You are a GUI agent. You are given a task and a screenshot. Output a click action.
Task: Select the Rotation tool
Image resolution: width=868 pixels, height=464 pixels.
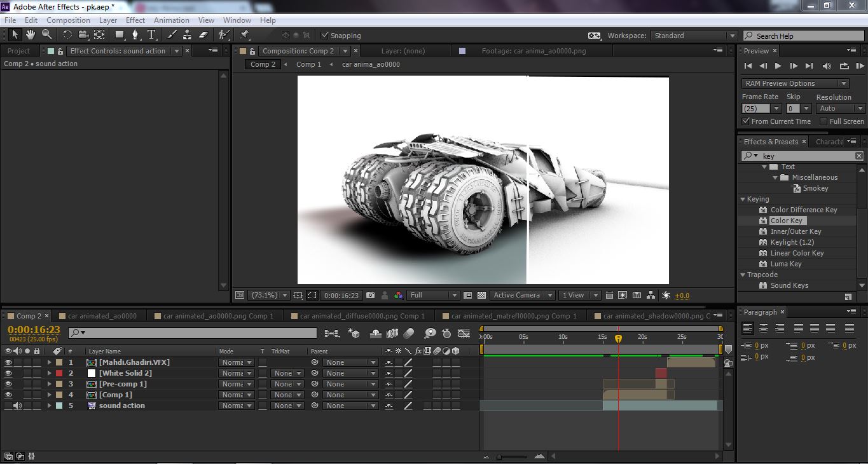click(67, 34)
